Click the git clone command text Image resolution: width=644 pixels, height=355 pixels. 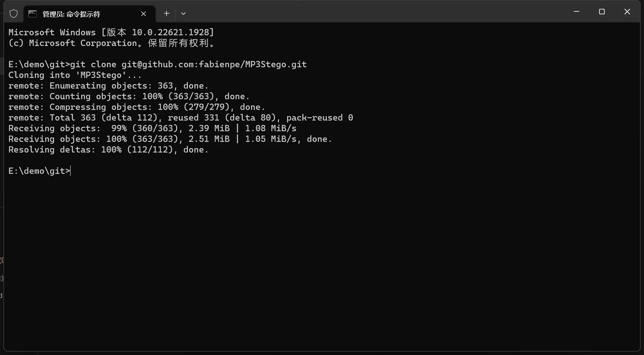188,65
